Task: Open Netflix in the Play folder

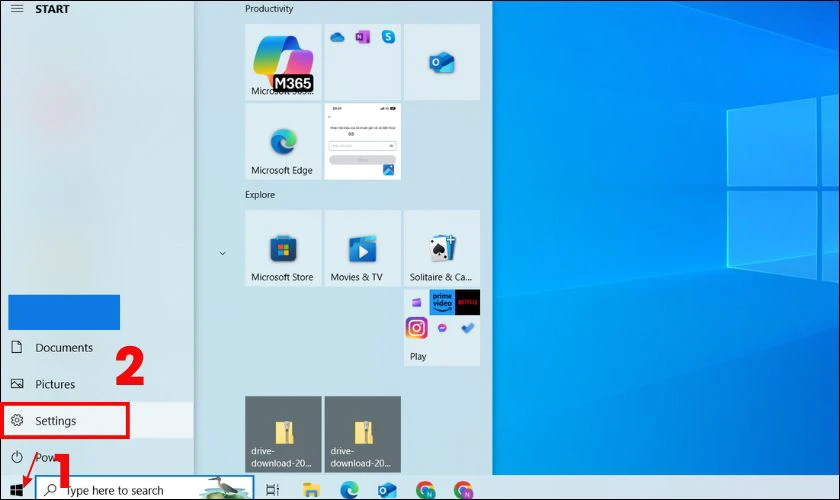Action: click(x=468, y=302)
